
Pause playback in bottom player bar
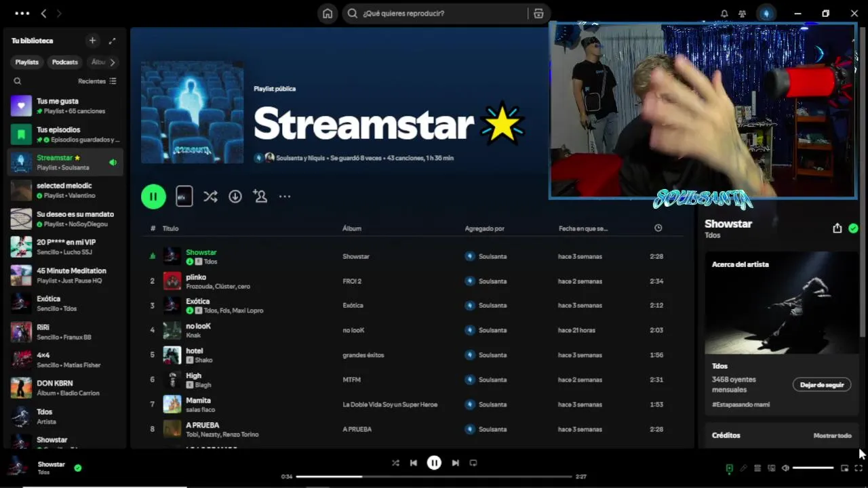tap(434, 463)
